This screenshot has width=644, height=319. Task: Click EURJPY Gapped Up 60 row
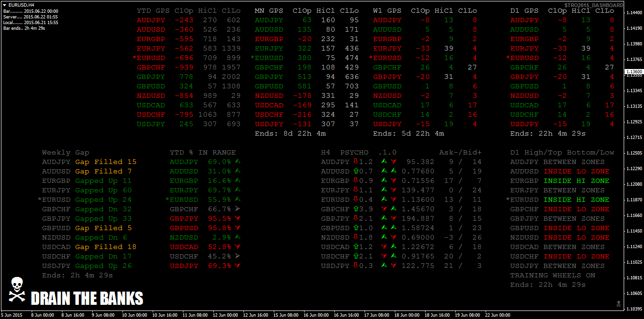87,190
